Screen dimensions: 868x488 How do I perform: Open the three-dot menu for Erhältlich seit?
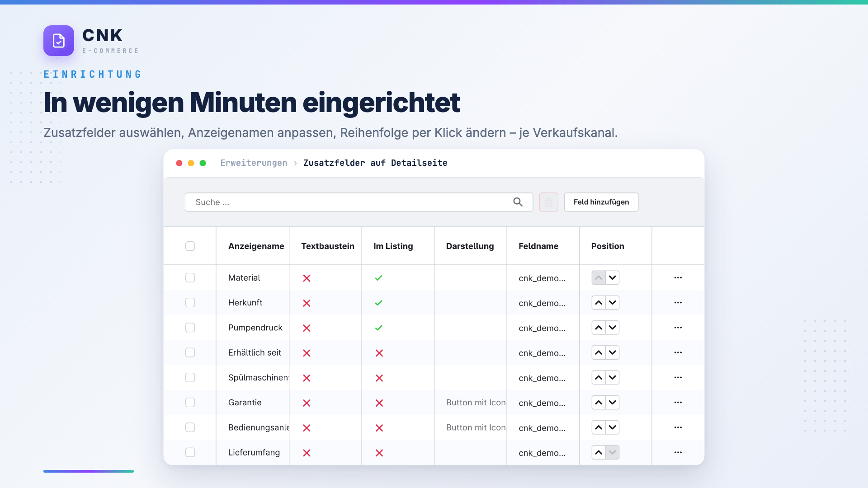click(678, 352)
